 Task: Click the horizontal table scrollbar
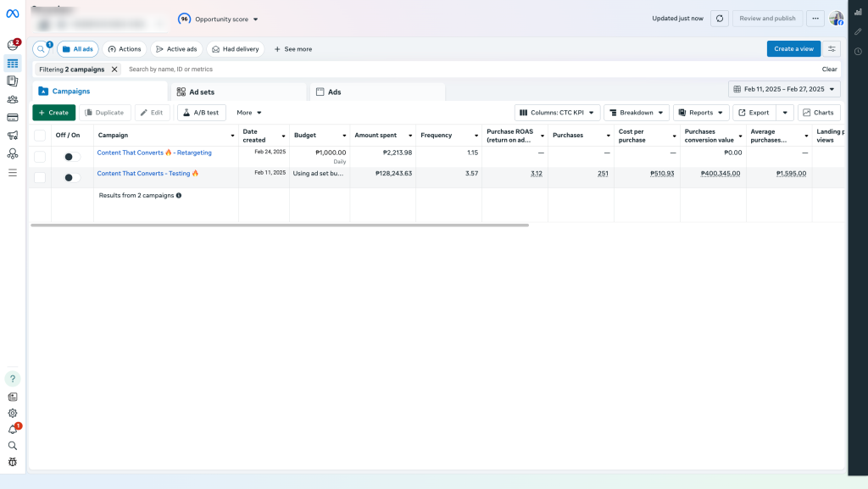[x=280, y=225]
